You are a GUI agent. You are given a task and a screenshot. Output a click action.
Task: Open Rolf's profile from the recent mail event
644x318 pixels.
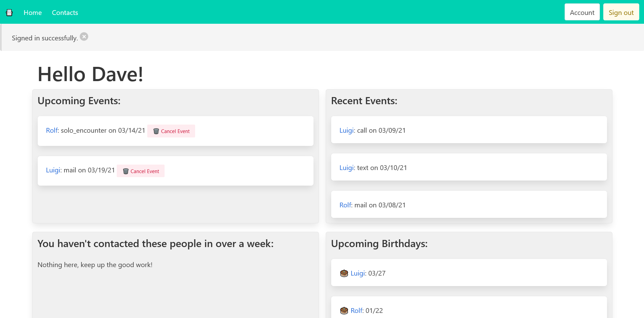pyautogui.click(x=345, y=205)
